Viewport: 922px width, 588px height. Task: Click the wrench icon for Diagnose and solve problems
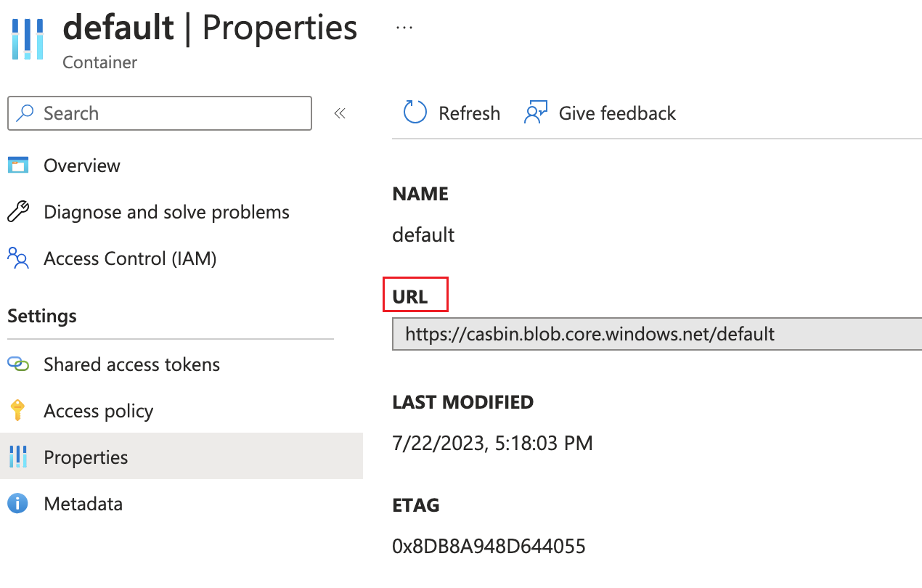18,211
